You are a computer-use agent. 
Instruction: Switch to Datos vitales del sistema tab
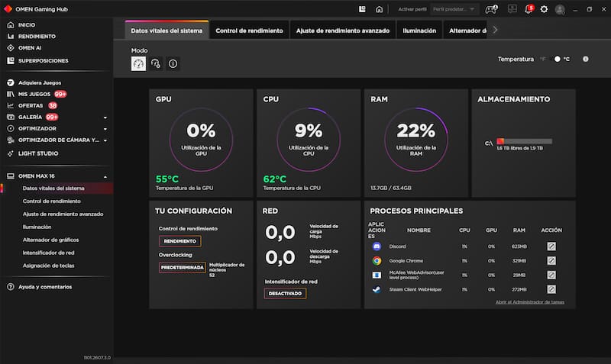coord(166,31)
